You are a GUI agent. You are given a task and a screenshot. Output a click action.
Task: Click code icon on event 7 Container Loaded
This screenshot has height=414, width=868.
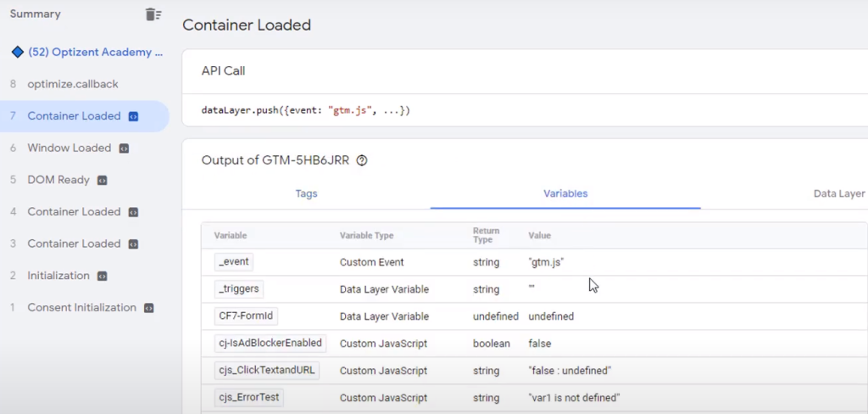coord(133,116)
